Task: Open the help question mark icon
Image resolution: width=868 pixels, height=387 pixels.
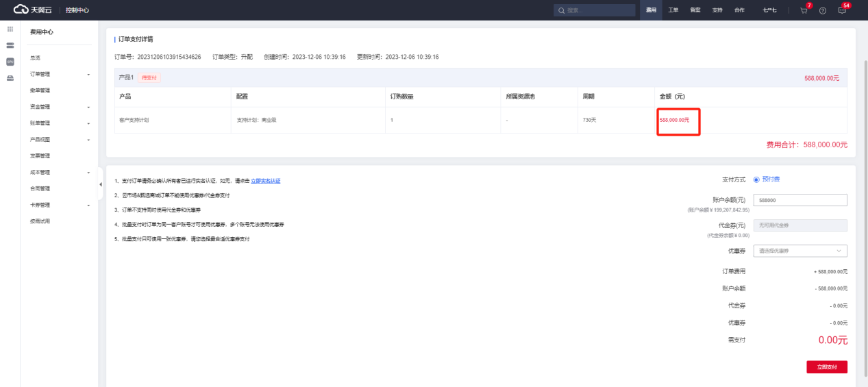Action: click(x=822, y=11)
